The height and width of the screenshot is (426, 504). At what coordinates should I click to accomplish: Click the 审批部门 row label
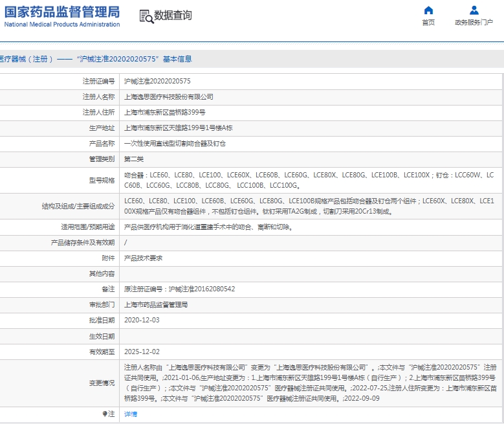pos(102,305)
